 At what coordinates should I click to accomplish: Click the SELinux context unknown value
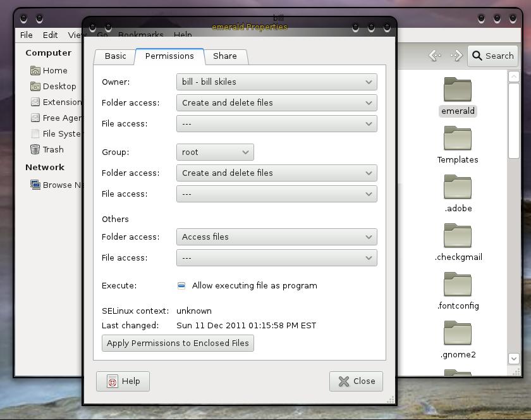pos(194,311)
